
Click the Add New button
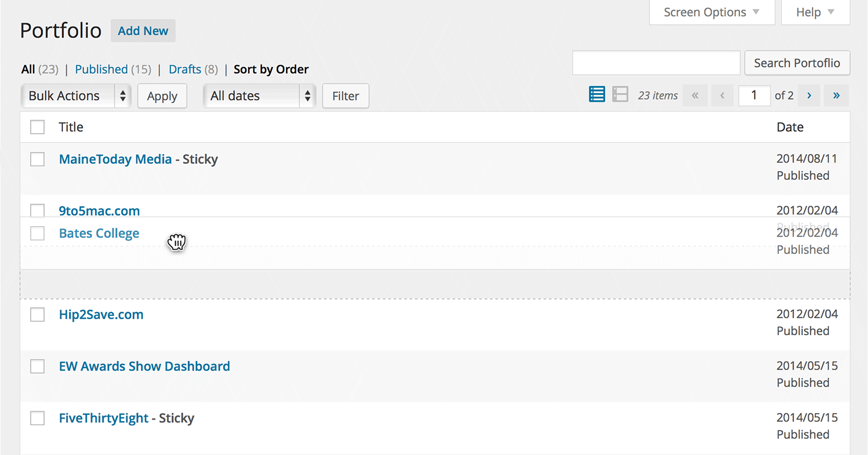pos(143,31)
